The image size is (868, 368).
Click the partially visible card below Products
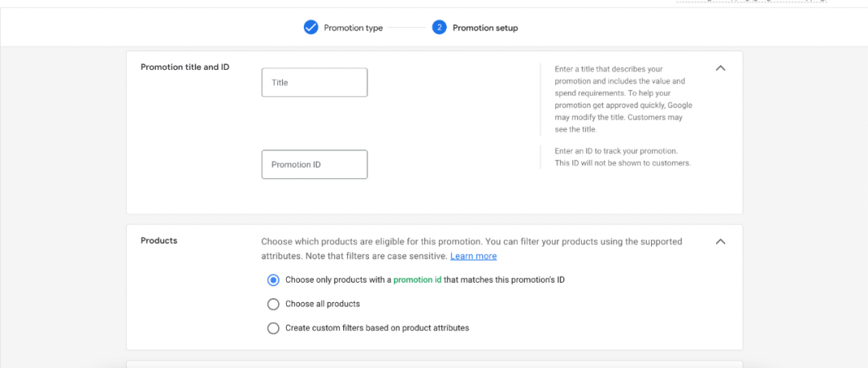[x=434, y=364]
